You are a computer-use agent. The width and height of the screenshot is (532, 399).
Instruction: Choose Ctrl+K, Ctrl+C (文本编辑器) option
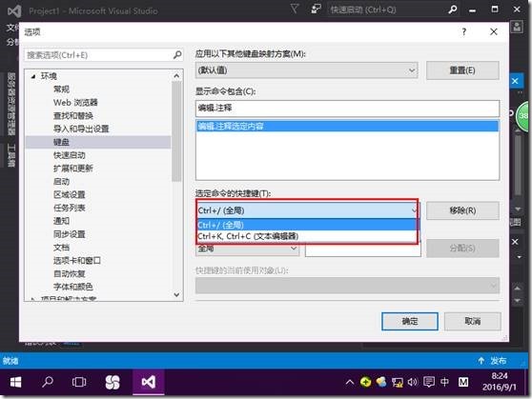click(x=306, y=236)
